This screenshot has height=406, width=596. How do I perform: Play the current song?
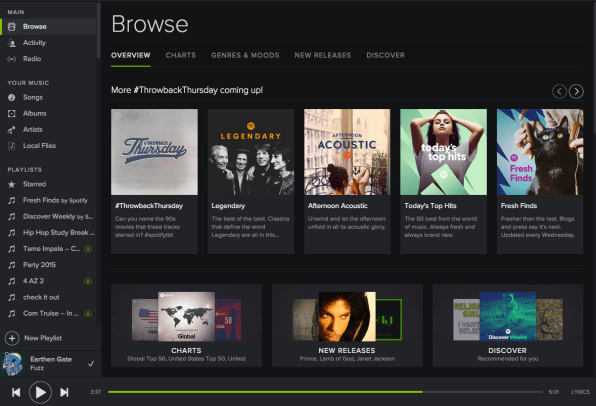40,392
